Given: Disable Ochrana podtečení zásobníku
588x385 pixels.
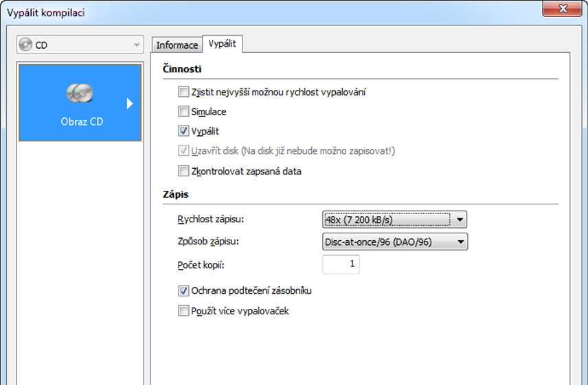Looking at the screenshot, I should coord(183,290).
